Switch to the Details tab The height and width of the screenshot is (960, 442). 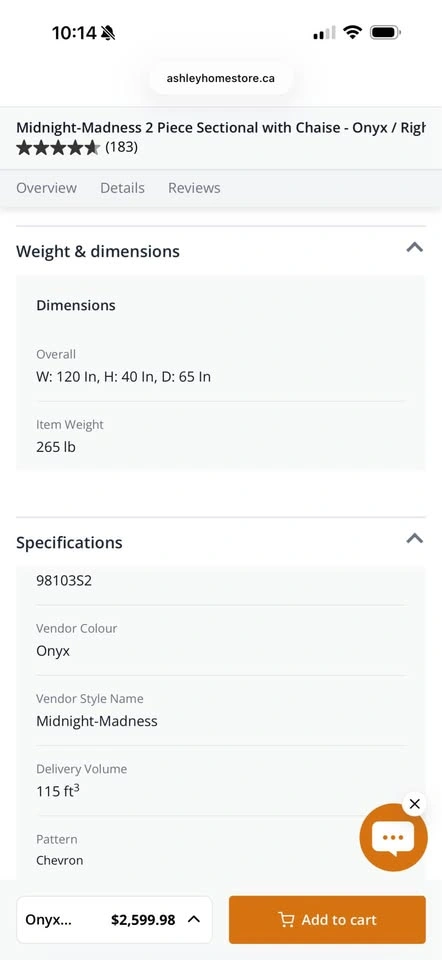point(122,188)
